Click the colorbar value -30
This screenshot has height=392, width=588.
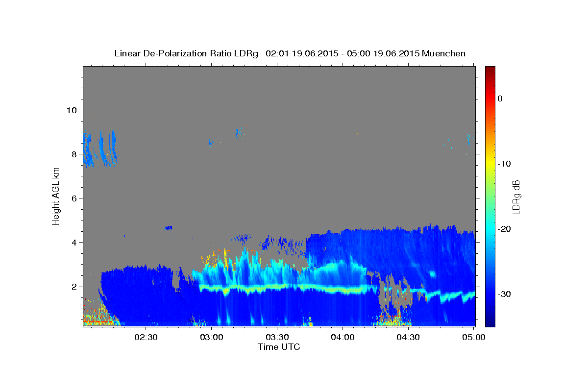click(x=504, y=294)
